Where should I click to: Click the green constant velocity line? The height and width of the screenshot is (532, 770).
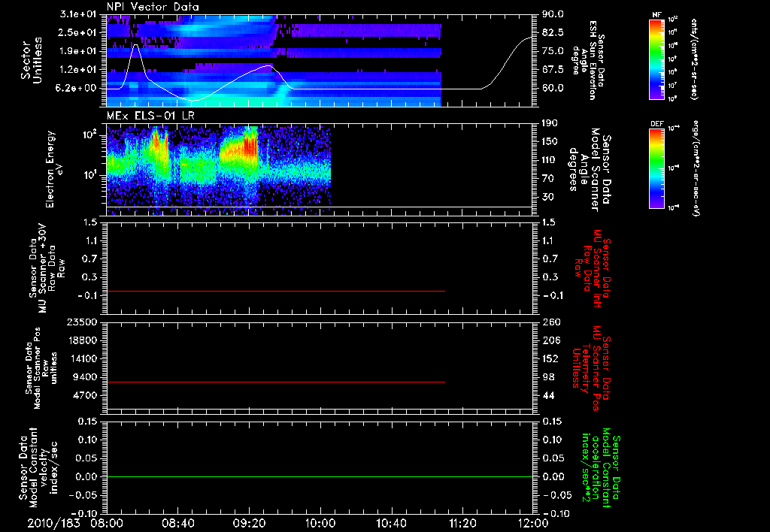click(320, 476)
